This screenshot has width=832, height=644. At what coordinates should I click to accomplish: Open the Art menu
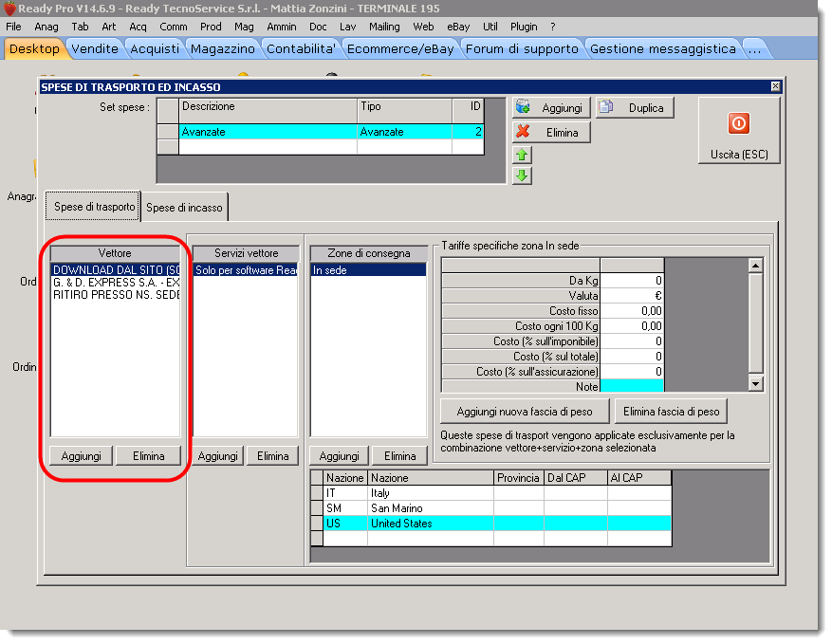(x=109, y=27)
